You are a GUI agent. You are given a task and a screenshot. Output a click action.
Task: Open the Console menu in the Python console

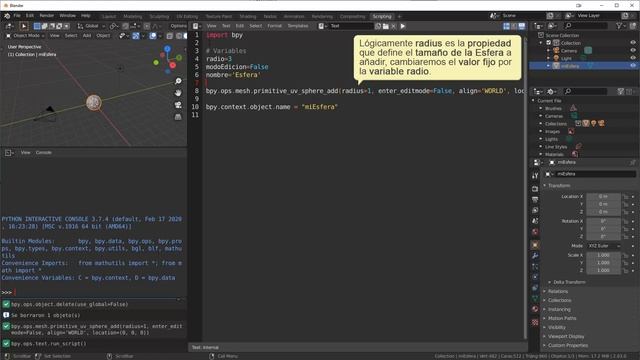pyautogui.click(x=44, y=152)
